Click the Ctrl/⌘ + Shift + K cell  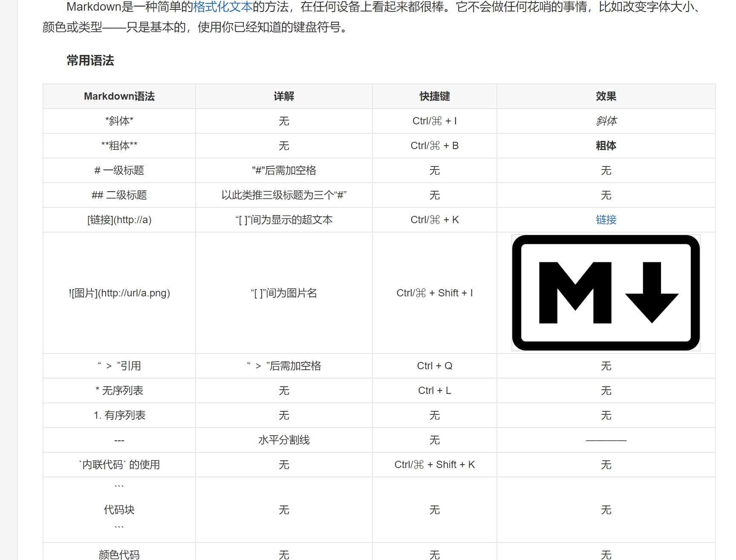click(435, 465)
